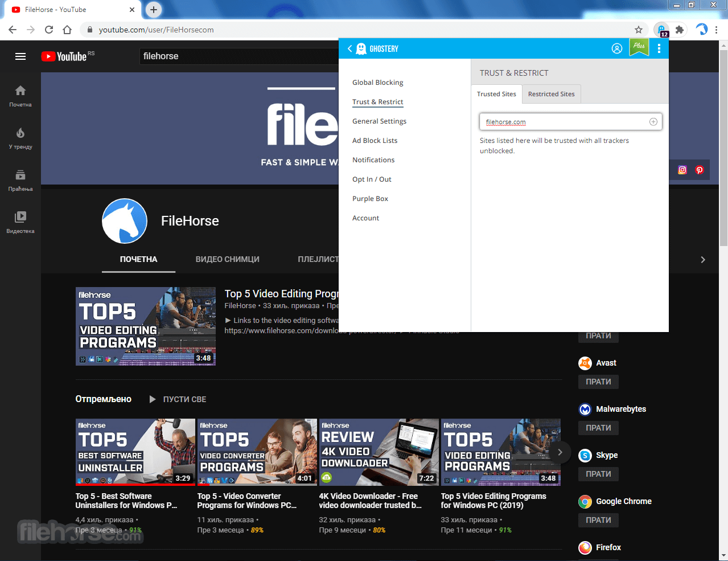Screen dimensions: 728x561
Task: Open FileHorse Instagram link icon
Action: click(x=682, y=170)
